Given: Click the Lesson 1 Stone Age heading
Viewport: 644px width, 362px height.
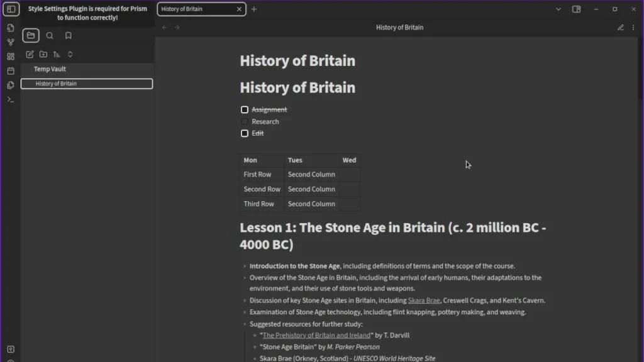Looking at the screenshot, I should 392,236.
